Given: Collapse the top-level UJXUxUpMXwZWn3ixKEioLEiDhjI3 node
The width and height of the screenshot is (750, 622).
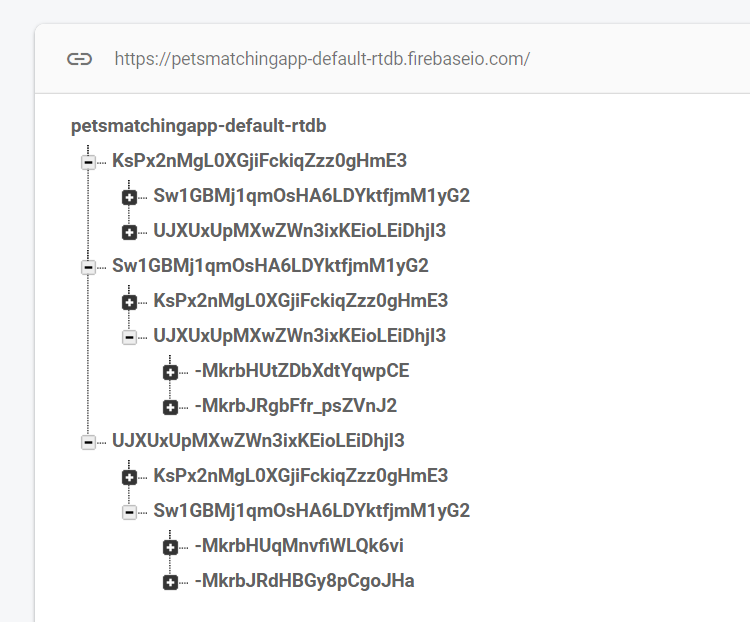Looking at the screenshot, I should point(88,442).
